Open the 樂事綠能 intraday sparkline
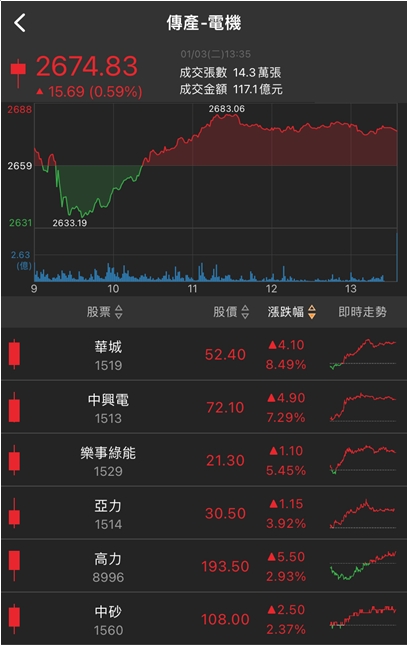Image resolution: width=407 pixels, height=645 pixels. pyautogui.click(x=363, y=460)
